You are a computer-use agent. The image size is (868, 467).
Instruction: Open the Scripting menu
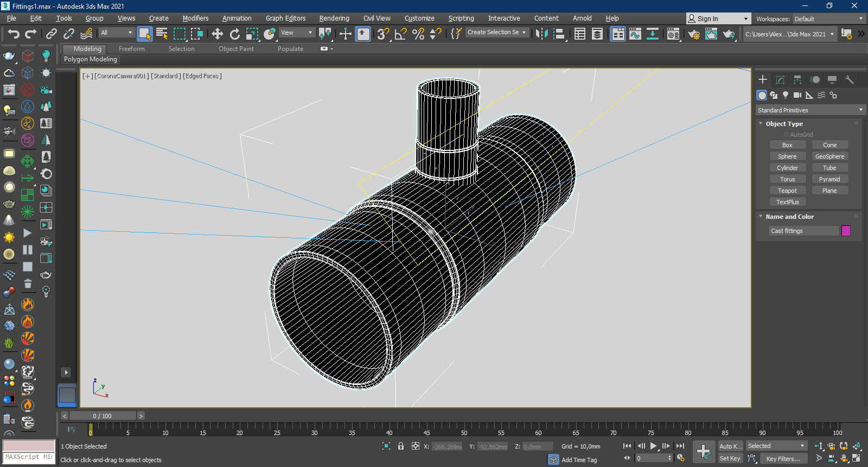click(x=461, y=18)
